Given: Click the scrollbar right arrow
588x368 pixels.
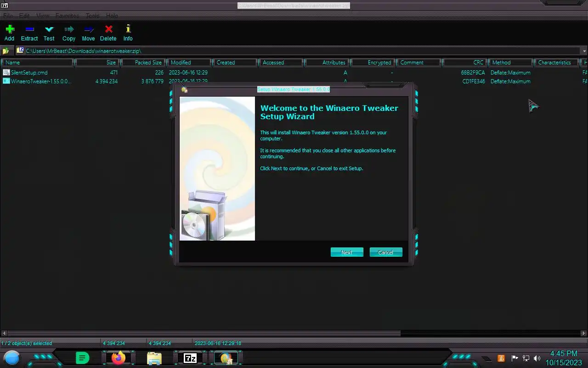Looking at the screenshot, I should [x=584, y=333].
